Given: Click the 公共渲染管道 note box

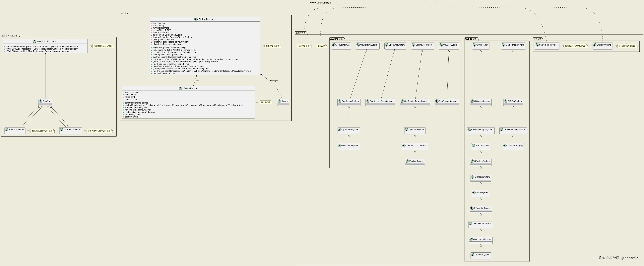Looking at the screenshot, I should (304, 46).
